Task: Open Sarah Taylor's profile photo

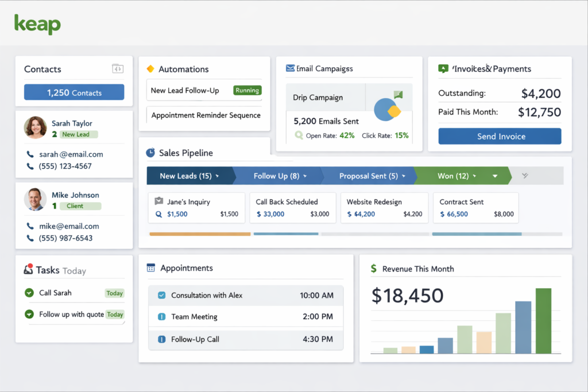Action: (x=35, y=128)
